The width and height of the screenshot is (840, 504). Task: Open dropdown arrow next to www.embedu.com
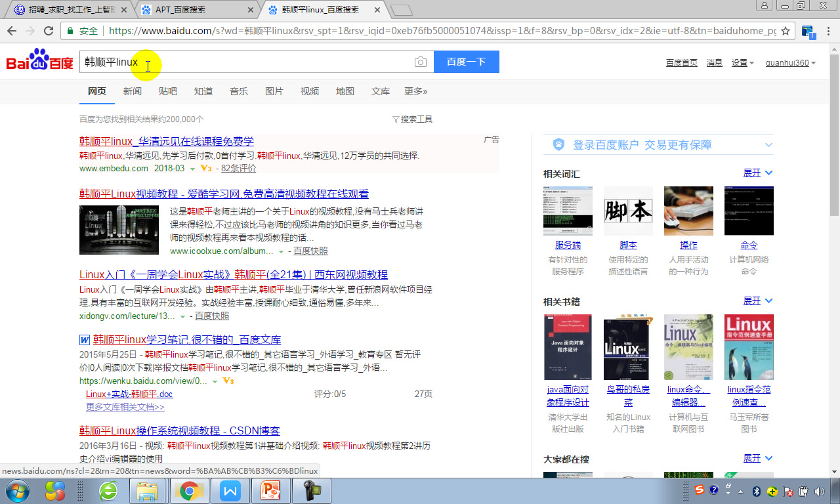point(192,169)
